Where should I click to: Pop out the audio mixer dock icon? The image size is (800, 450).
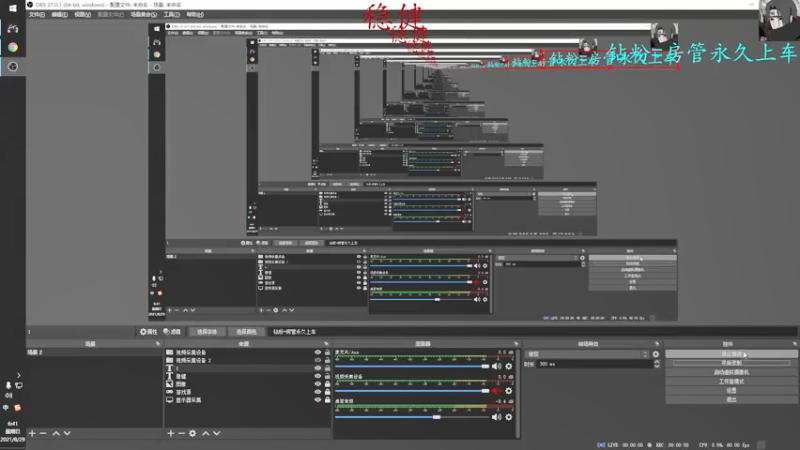click(x=516, y=344)
